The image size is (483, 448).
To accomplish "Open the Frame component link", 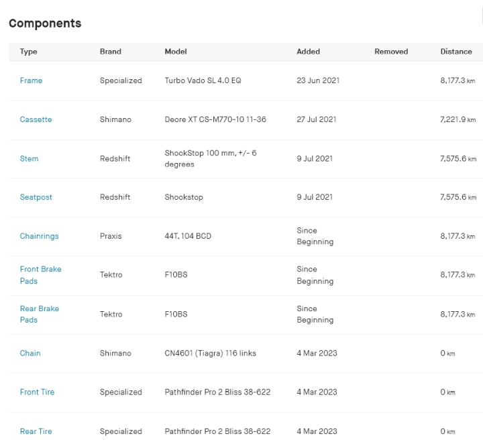I will 31,80.
